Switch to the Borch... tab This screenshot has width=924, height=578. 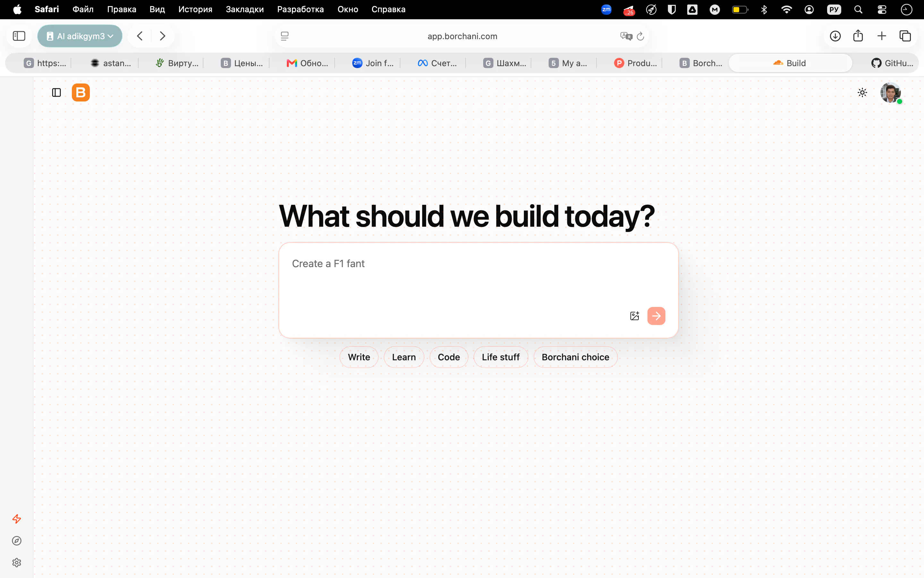(701, 63)
